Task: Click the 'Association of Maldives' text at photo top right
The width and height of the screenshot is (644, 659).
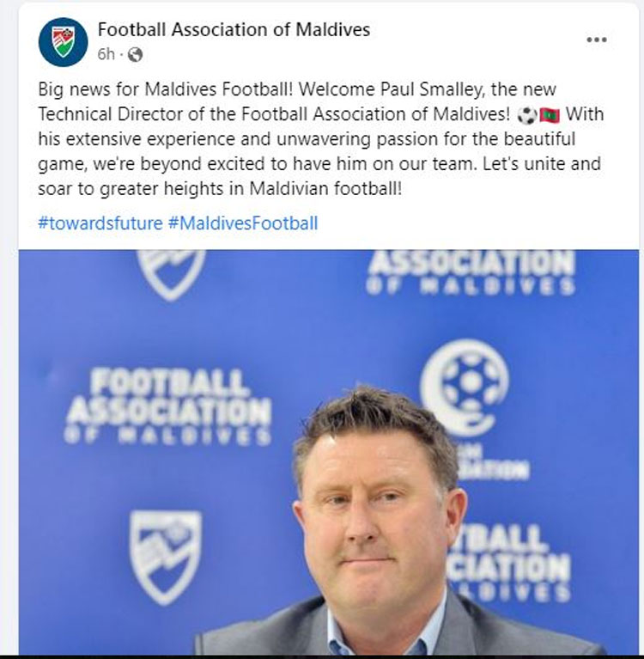Action: [471, 273]
